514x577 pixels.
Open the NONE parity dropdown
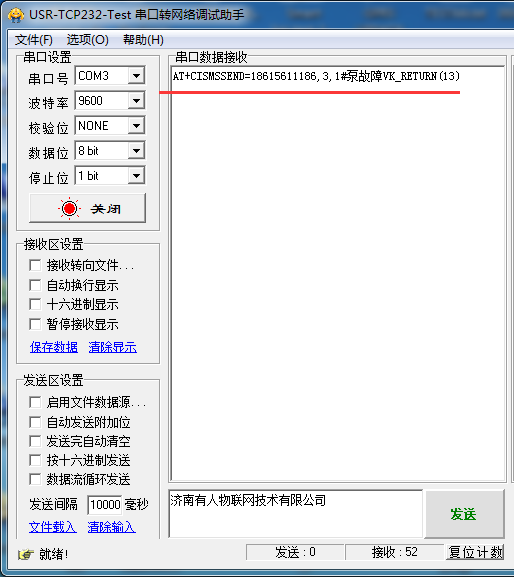pyautogui.click(x=137, y=125)
